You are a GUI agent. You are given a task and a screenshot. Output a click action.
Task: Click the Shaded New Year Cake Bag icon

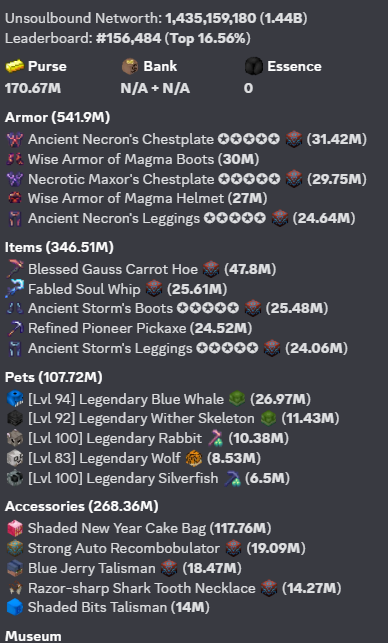15,528
